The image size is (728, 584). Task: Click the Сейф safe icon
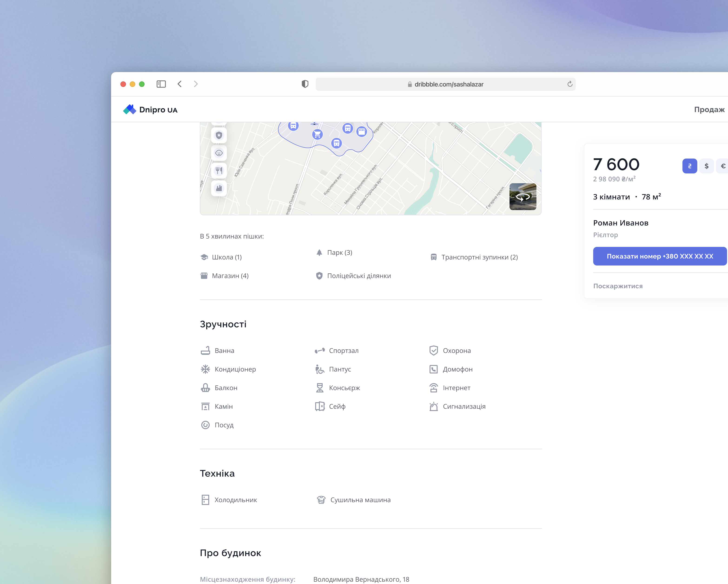(x=320, y=406)
